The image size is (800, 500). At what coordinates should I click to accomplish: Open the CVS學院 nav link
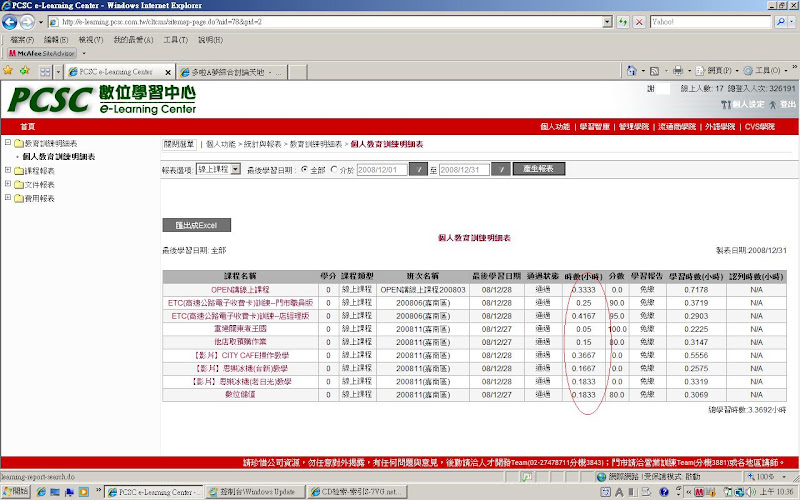pos(760,127)
